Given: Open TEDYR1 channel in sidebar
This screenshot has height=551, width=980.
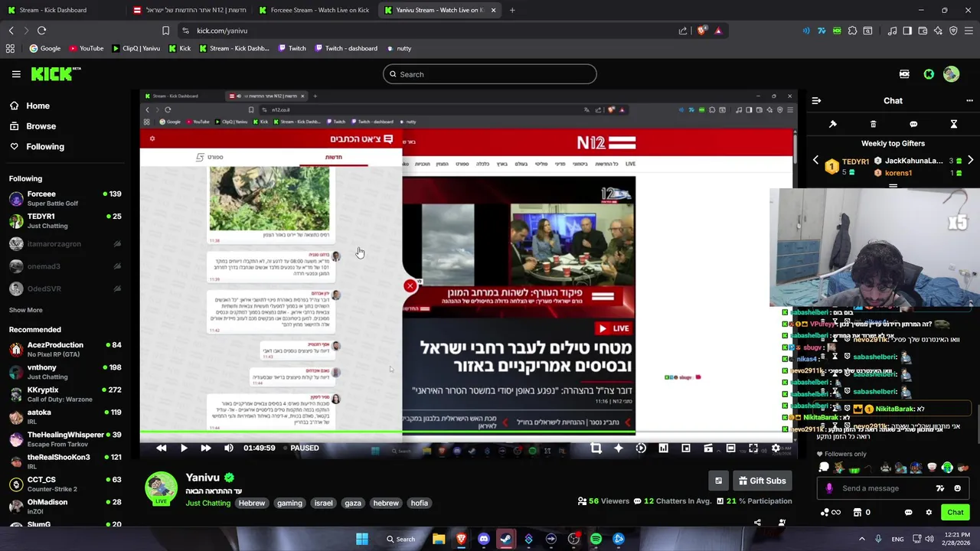Looking at the screenshot, I should click(64, 221).
